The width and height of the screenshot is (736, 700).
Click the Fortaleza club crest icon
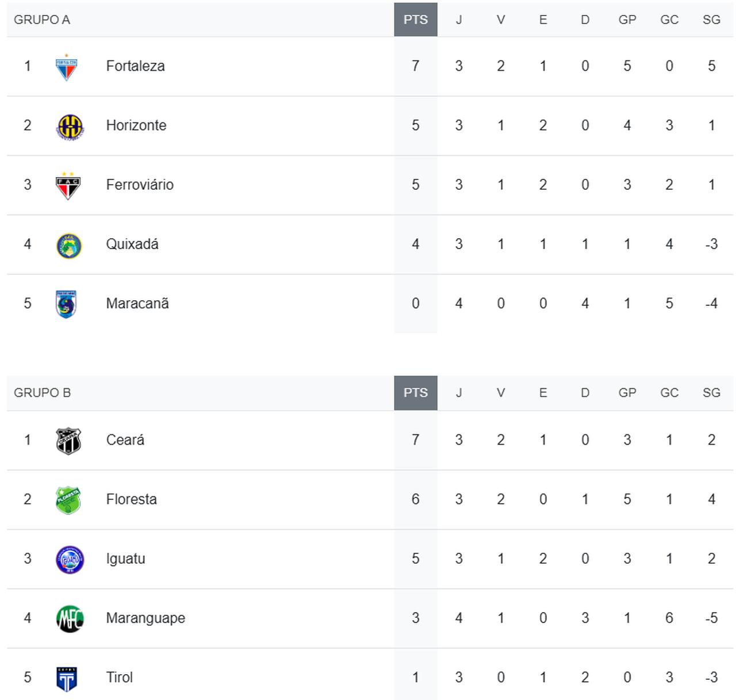(x=67, y=67)
